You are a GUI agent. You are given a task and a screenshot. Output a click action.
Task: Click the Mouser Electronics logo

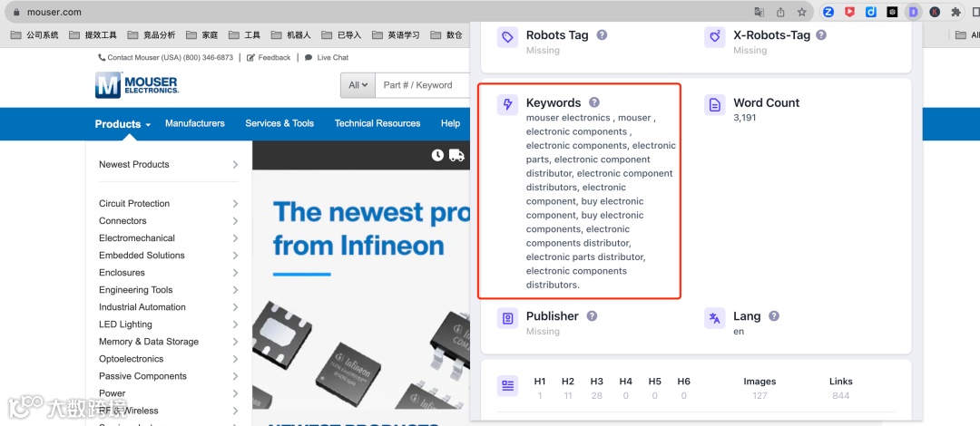tap(137, 85)
